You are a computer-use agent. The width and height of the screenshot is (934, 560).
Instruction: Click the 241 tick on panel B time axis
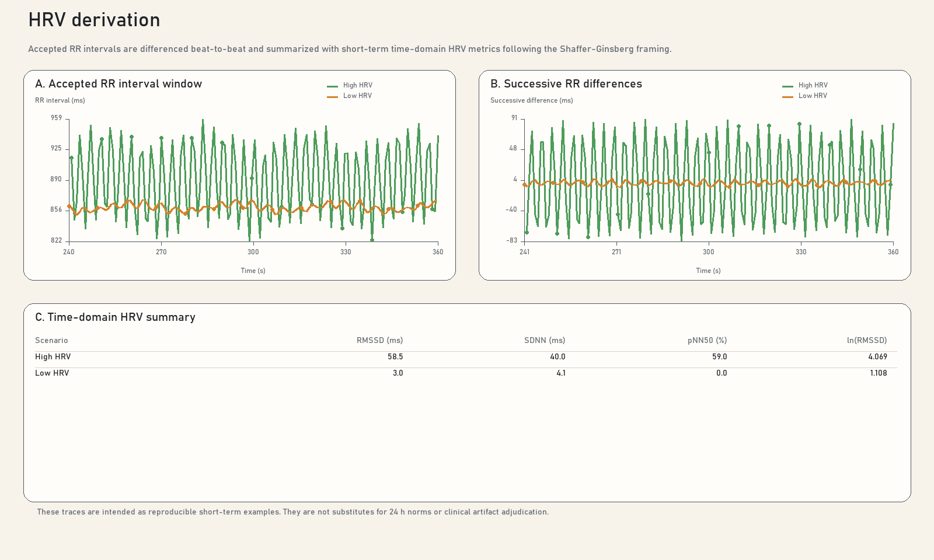click(x=524, y=252)
